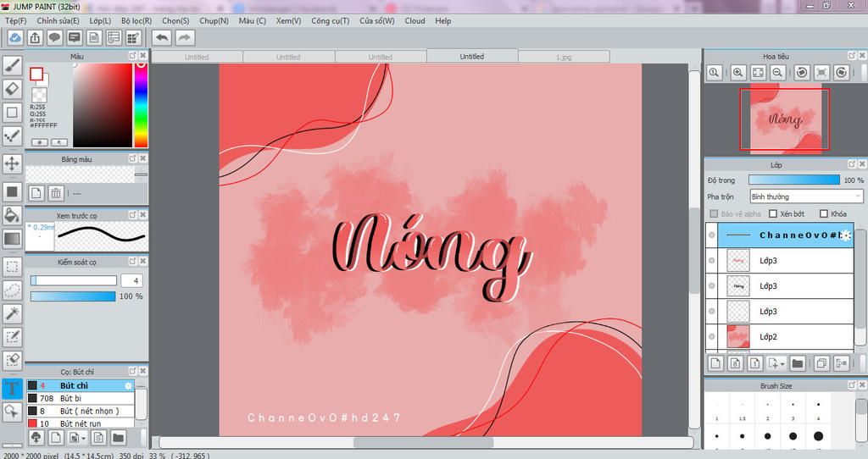
Task: Click the cloud save toolbar icon
Action: (15, 37)
